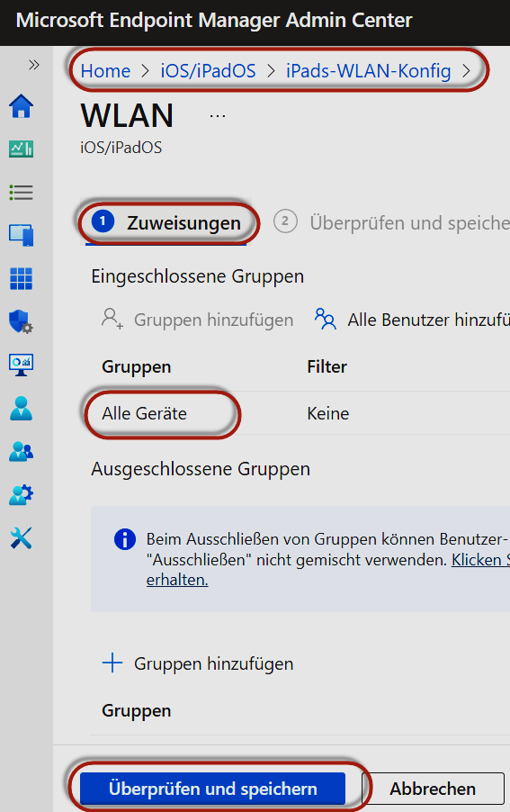
Task: Open the Devices icon in sidebar
Action: [x=22, y=236]
